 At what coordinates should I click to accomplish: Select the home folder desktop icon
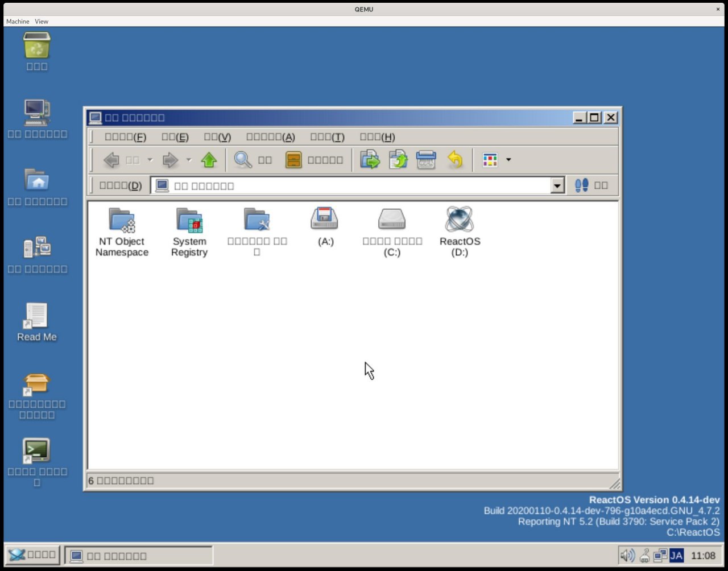(x=37, y=187)
